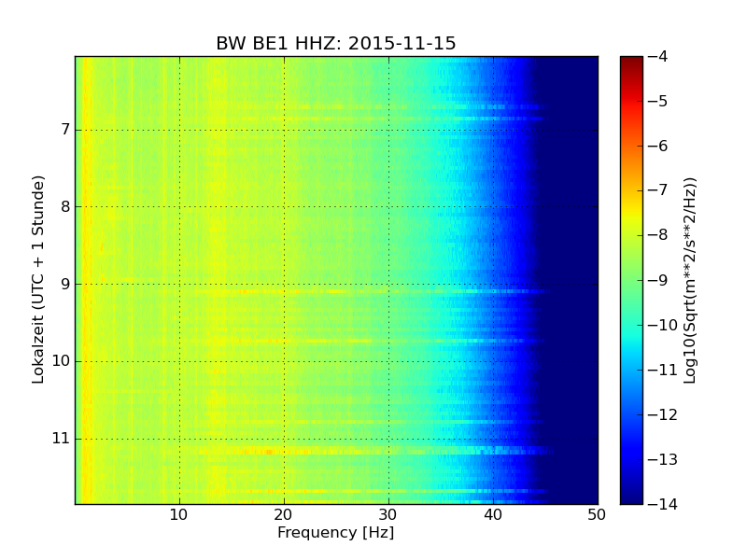Click the y-axis tick label '9'
The image size is (747, 560).
pyautogui.click(x=65, y=285)
